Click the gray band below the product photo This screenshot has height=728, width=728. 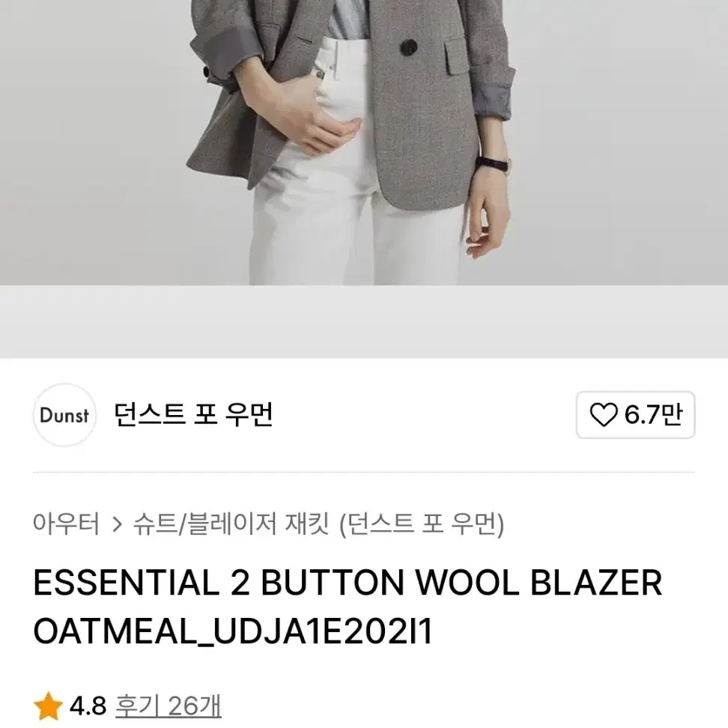364,321
